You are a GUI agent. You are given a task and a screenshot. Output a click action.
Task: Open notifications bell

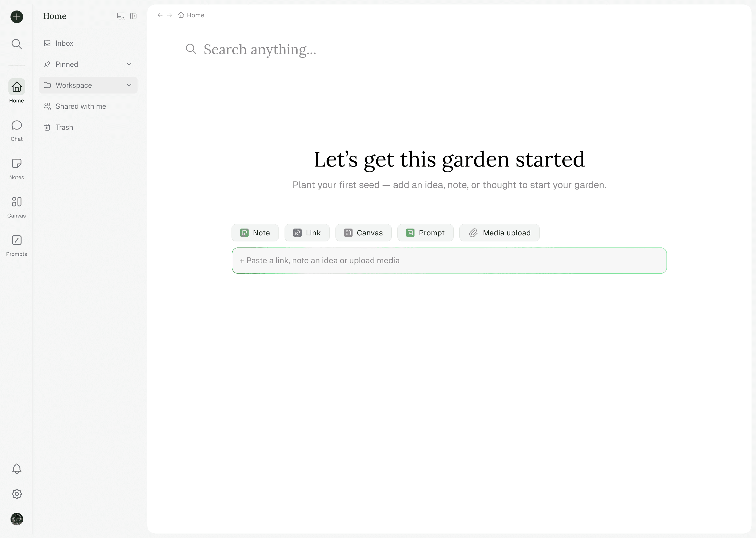17,468
